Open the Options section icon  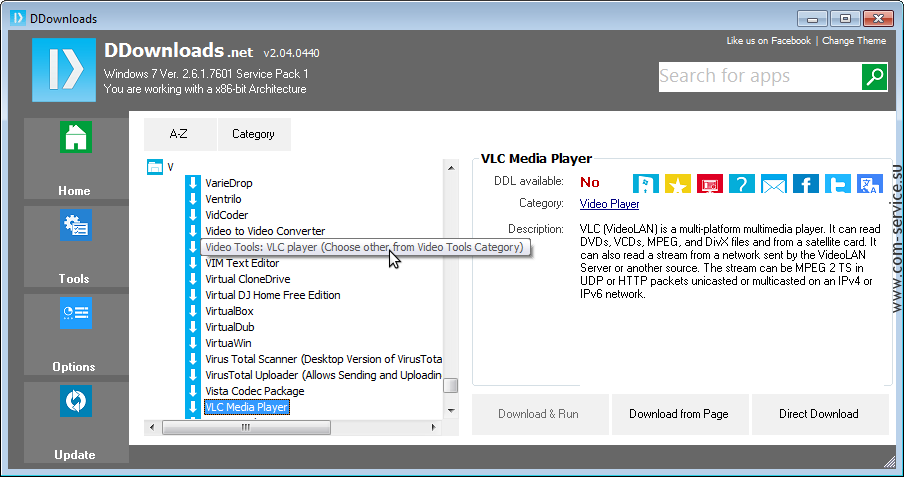point(76,313)
